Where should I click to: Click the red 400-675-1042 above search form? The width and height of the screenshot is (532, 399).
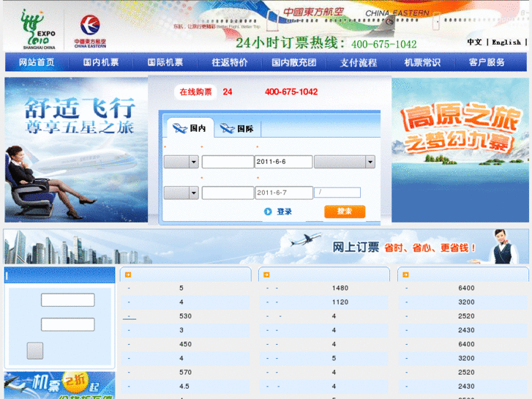[x=291, y=92]
